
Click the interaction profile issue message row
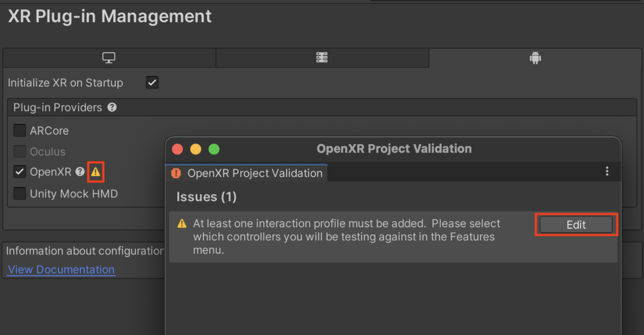(346, 237)
